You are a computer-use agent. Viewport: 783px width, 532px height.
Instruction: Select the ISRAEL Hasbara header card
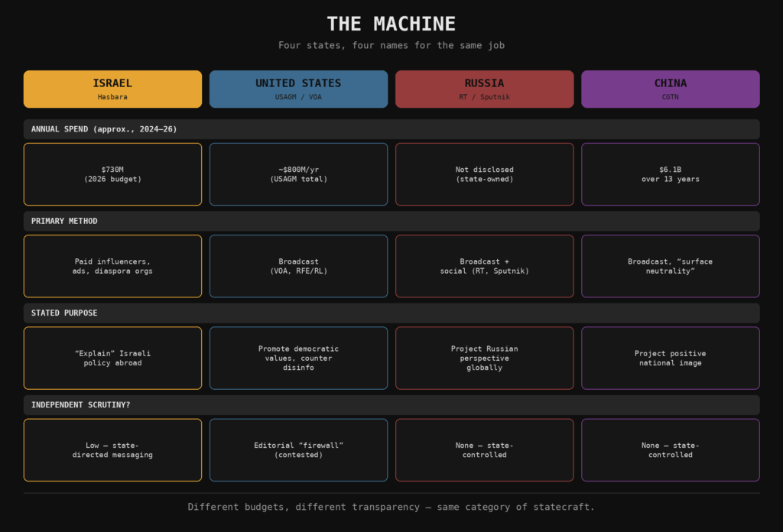(113, 89)
